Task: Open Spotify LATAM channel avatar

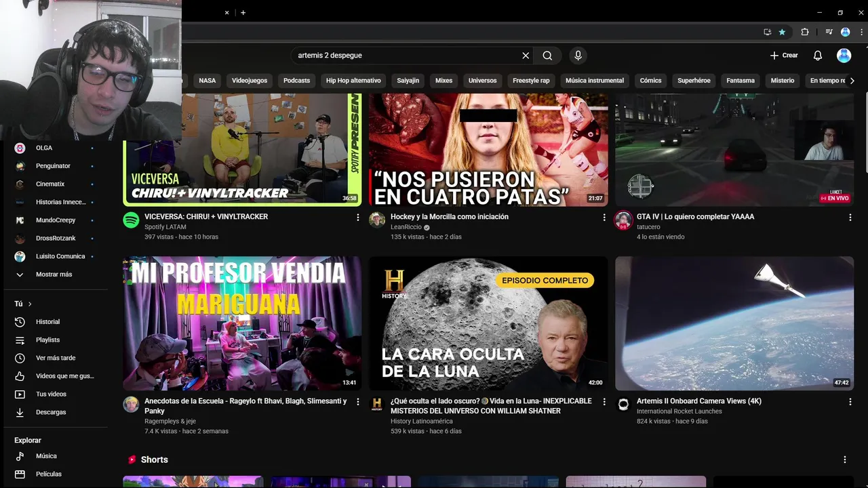Action: pos(131,220)
